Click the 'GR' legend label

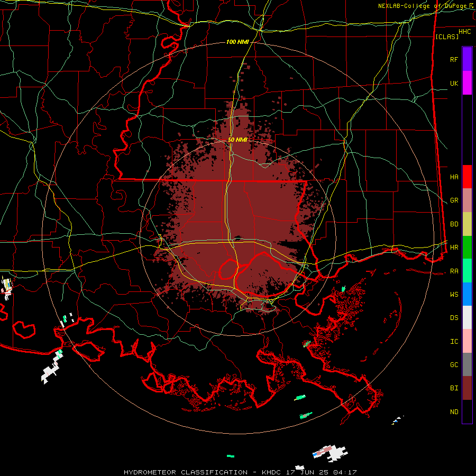point(454,200)
